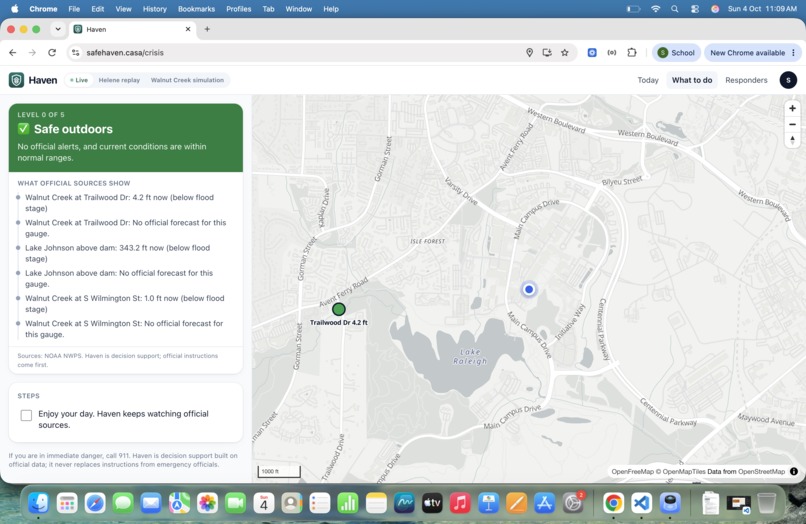
Task: Switch to Live mode
Action: [x=79, y=80]
